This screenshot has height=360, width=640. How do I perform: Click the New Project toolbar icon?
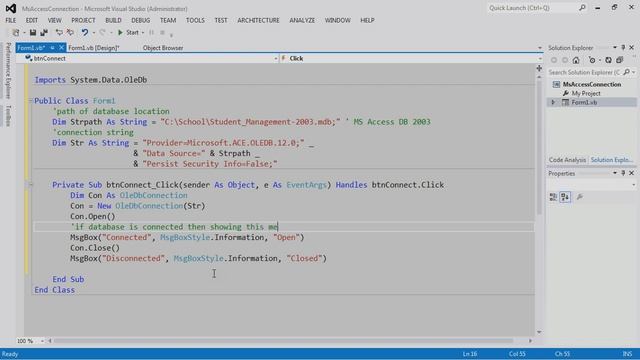[x=16, y=32]
